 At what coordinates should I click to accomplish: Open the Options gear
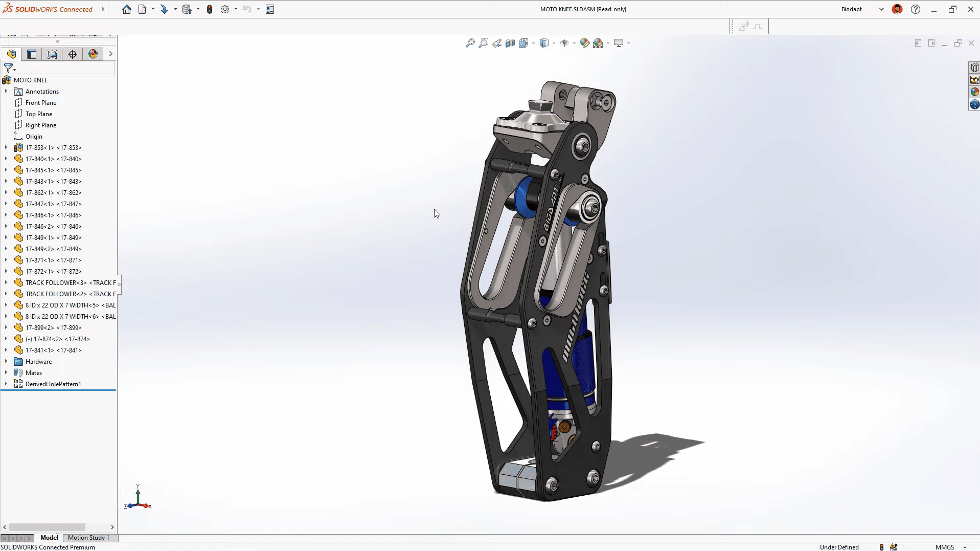tap(225, 9)
